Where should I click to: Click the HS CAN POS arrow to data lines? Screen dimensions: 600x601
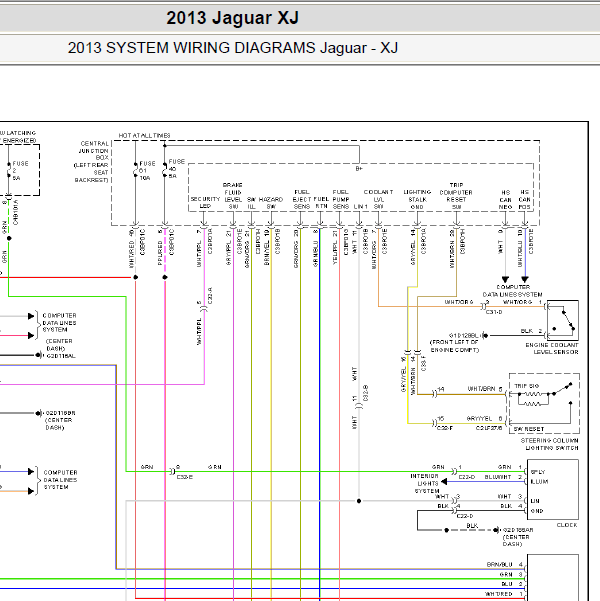click(525, 279)
